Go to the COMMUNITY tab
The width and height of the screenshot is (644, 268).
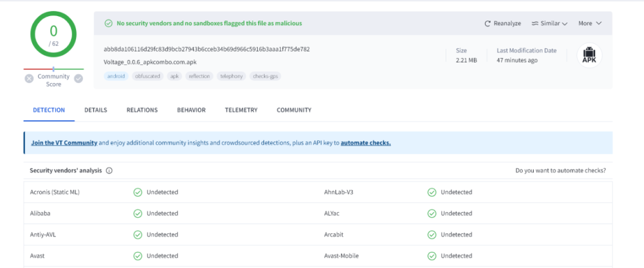(x=294, y=110)
